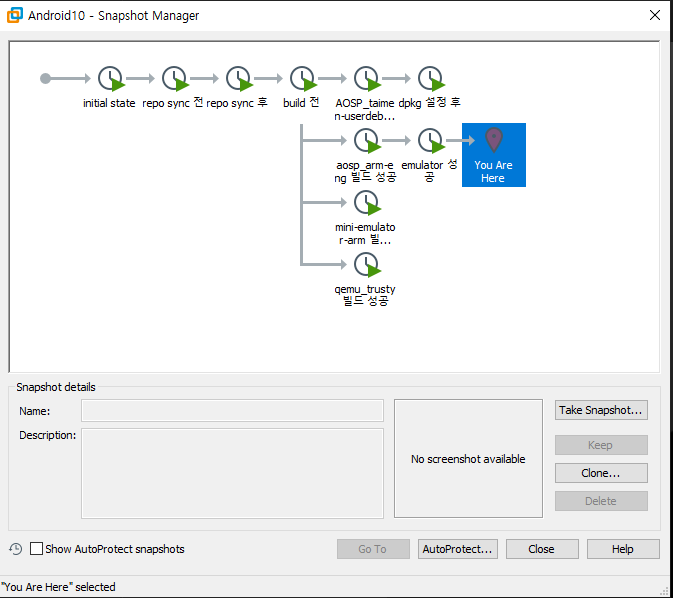Select the AOSP_taimen-userdebug snapshot icon

[x=367, y=79]
